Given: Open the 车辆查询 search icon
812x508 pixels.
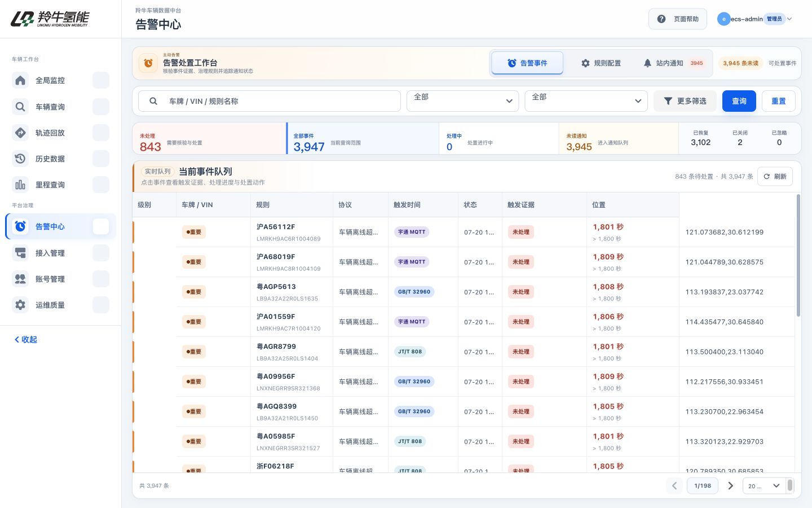Looking at the screenshot, I should point(20,107).
